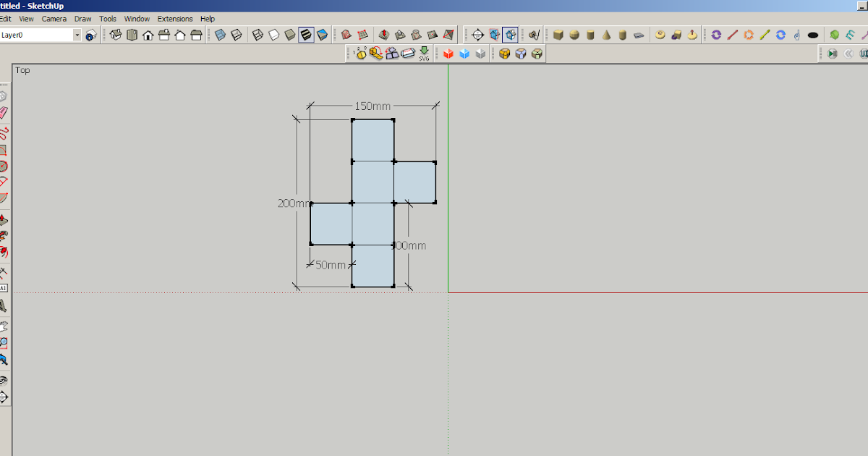
Task: Click the SVG export green arrow icon
Action: 425,53
